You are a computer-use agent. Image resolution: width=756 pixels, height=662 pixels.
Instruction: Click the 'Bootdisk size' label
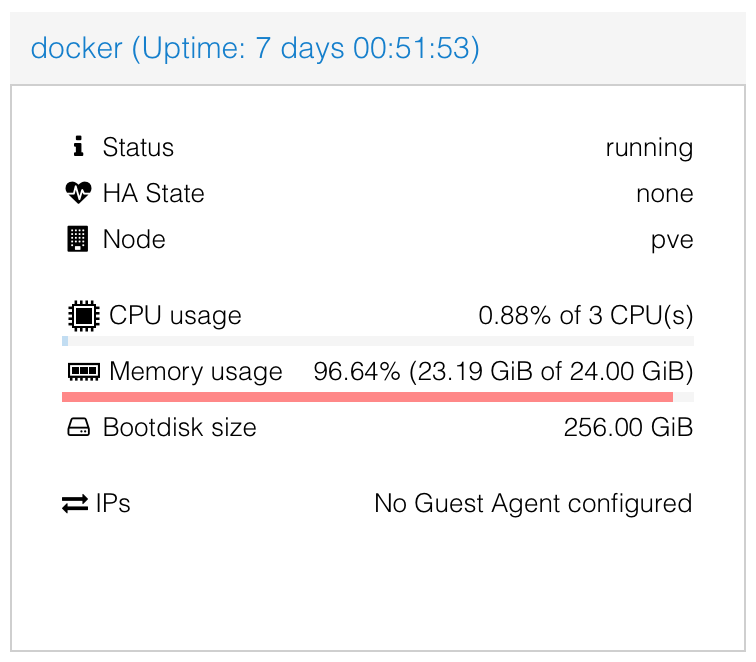180,428
